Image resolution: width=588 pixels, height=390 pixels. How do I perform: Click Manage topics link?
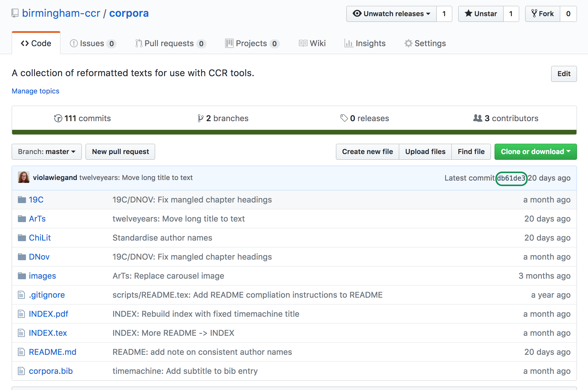click(35, 91)
